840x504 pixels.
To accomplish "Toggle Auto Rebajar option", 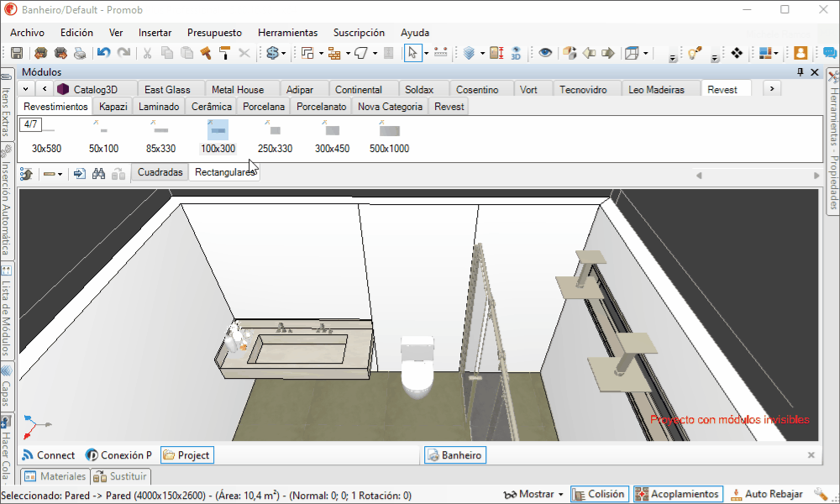I will [767, 494].
